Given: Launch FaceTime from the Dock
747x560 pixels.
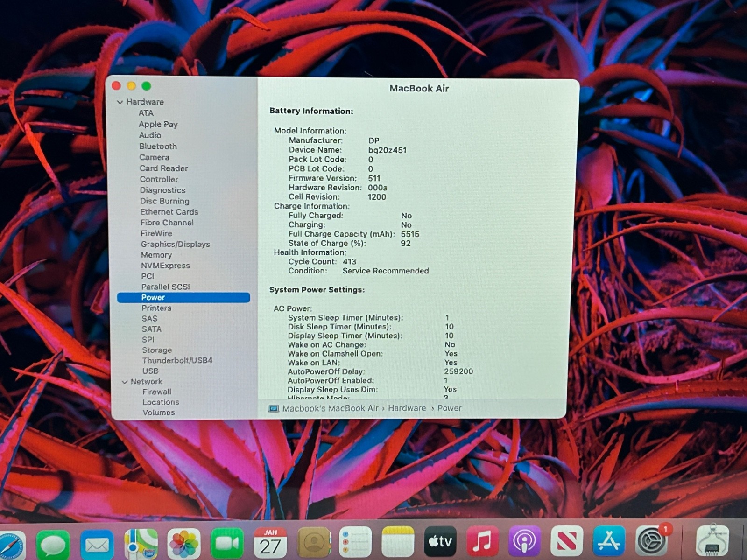Looking at the screenshot, I should [227, 544].
